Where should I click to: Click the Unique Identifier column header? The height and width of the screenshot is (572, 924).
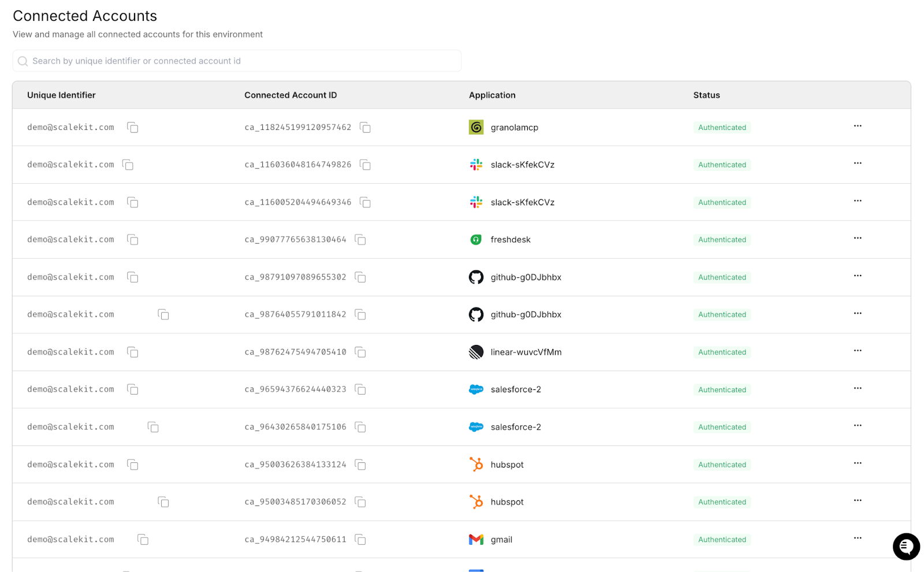61,95
